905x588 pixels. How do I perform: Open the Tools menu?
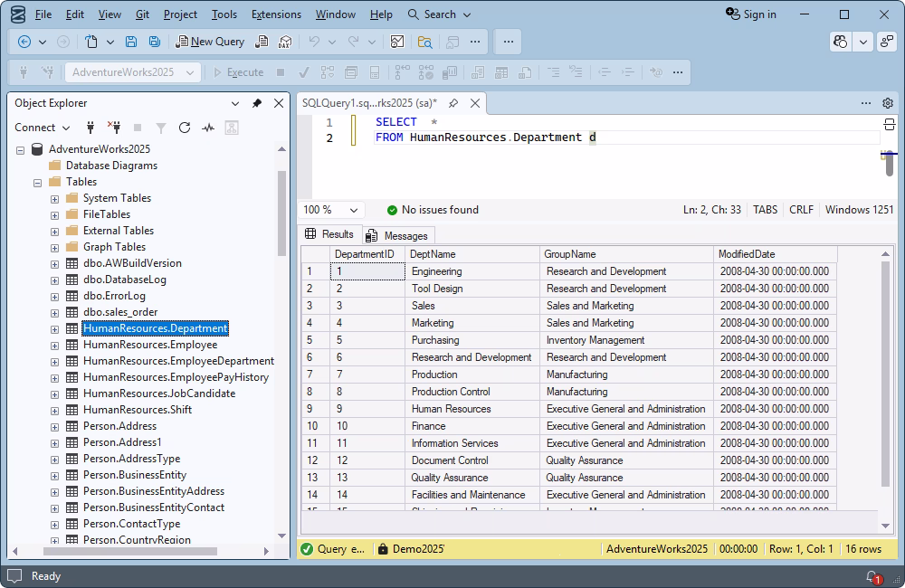(x=224, y=14)
